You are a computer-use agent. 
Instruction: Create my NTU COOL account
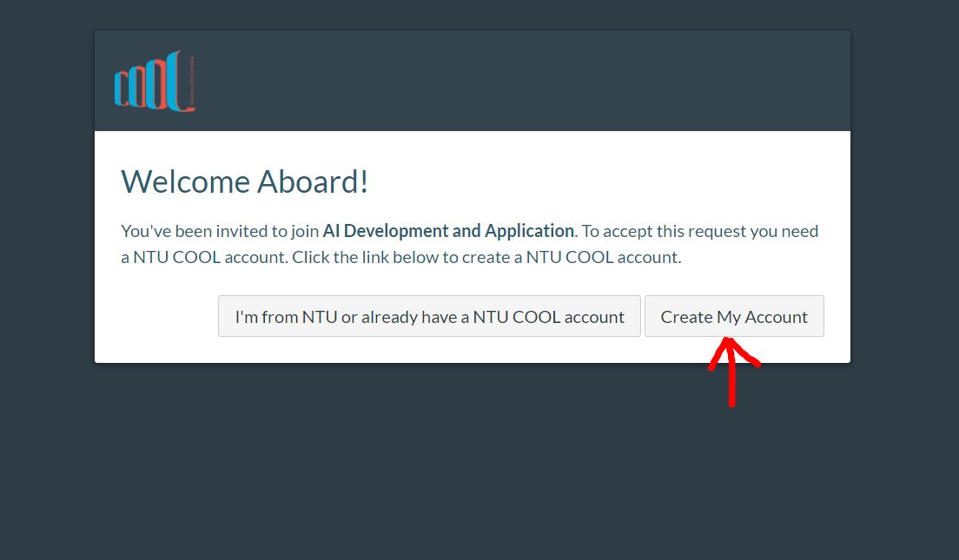[734, 316]
